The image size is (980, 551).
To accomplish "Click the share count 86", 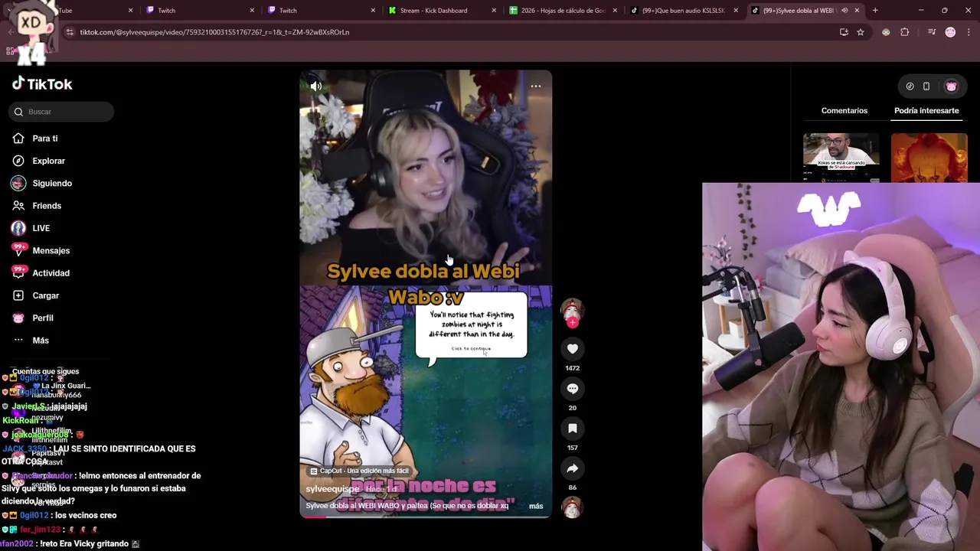I will [x=572, y=487].
